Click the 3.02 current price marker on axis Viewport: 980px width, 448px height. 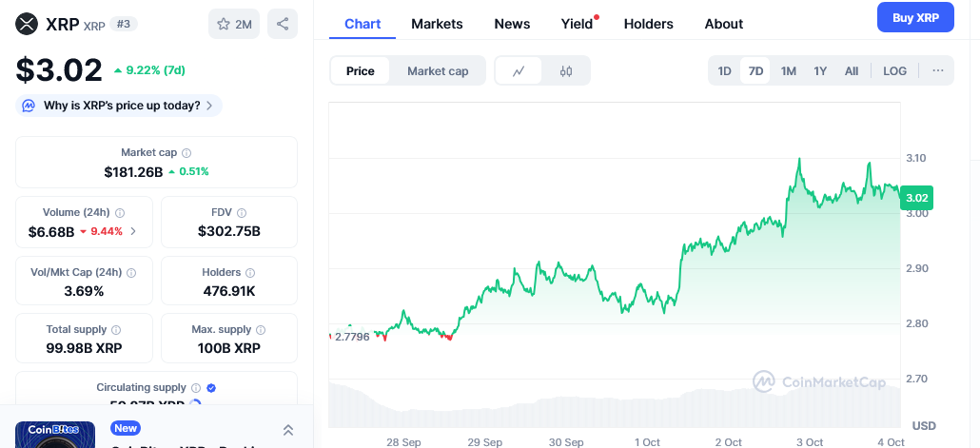[x=917, y=198]
